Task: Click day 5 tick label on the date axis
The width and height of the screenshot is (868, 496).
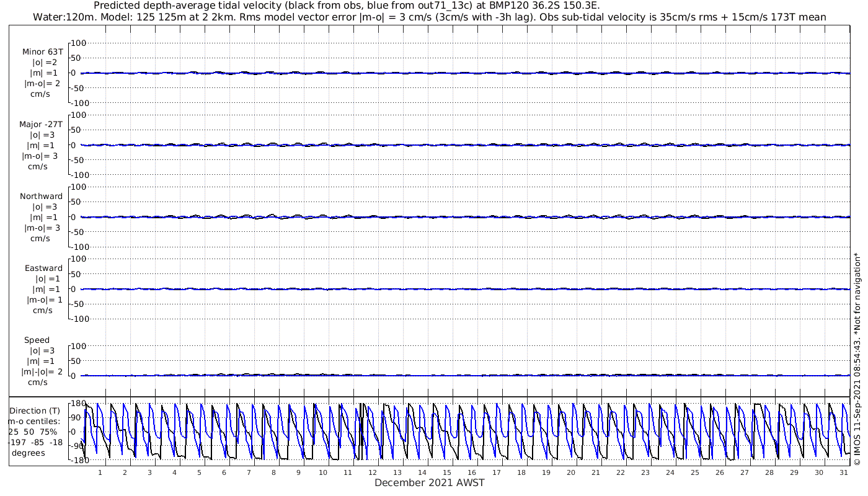Action: [199, 472]
